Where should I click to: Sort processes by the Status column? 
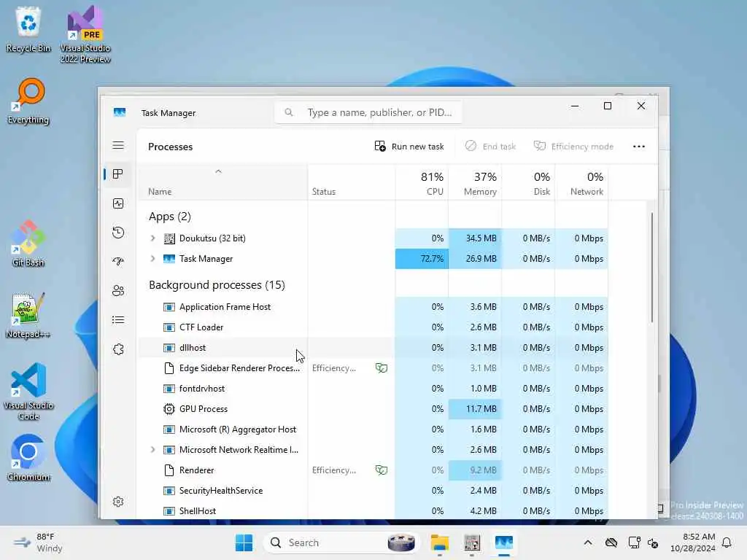point(351,182)
